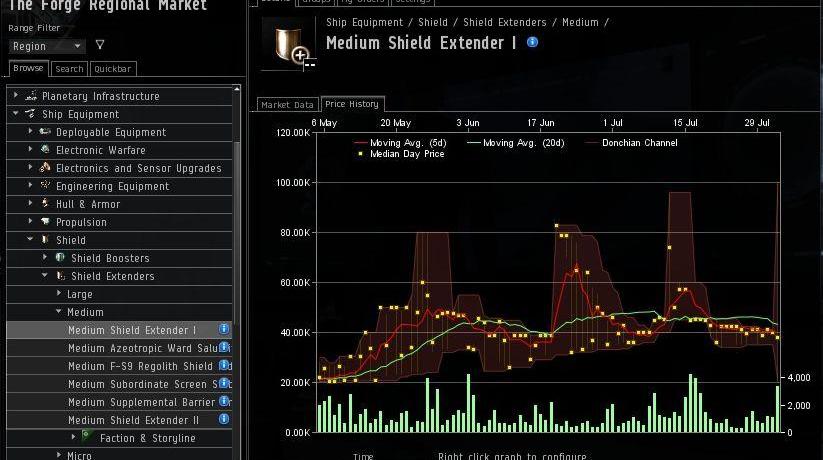Click the Planetary Infrastructure category icon
The width and height of the screenshot is (823, 460).
[31, 96]
